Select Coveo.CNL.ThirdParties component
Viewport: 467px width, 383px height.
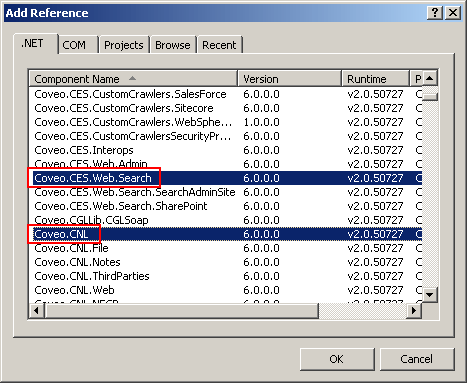[x=226, y=276]
